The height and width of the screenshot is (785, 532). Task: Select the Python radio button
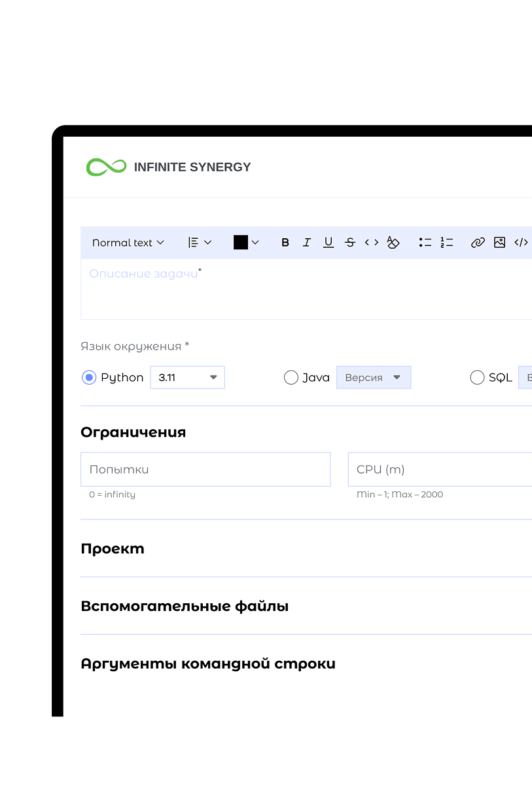[x=89, y=377]
